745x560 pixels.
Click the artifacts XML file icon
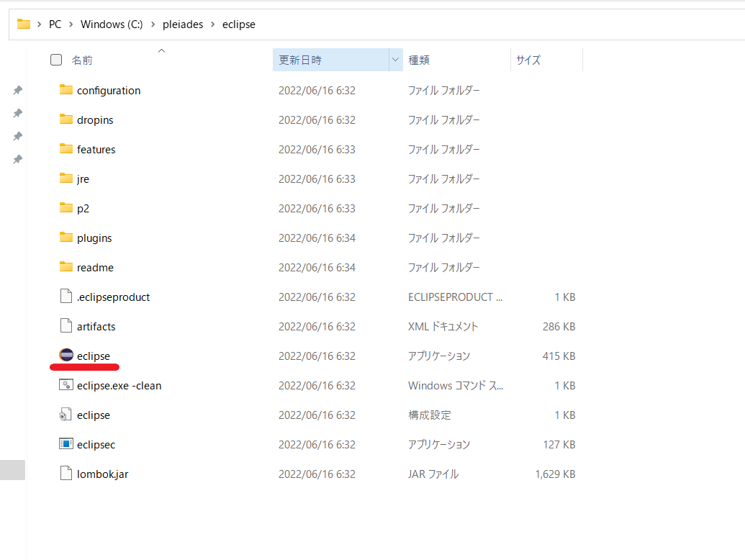pyautogui.click(x=66, y=325)
